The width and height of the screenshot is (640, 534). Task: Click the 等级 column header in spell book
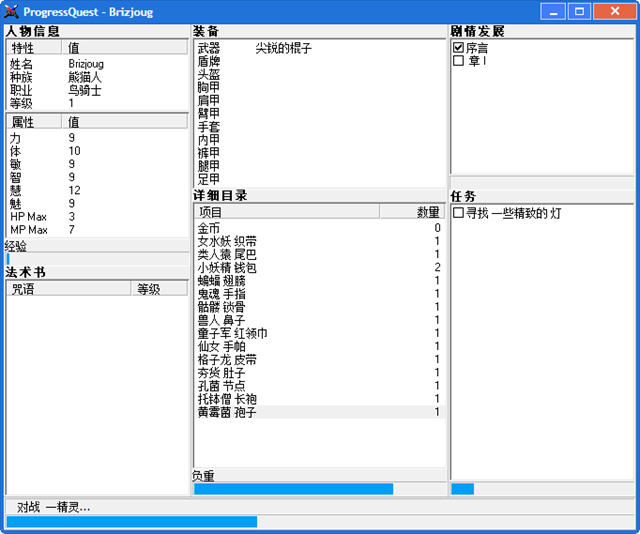pos(158,289)
